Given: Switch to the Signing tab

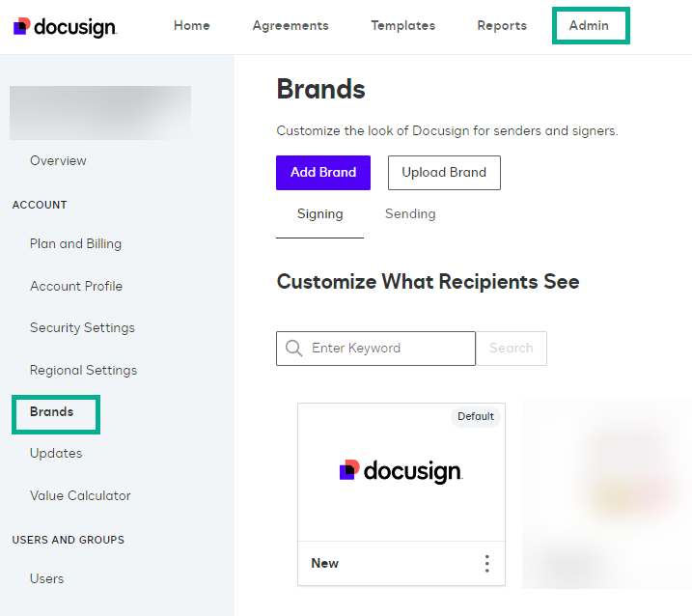Looking at the screenshot, I should (319, 214).
